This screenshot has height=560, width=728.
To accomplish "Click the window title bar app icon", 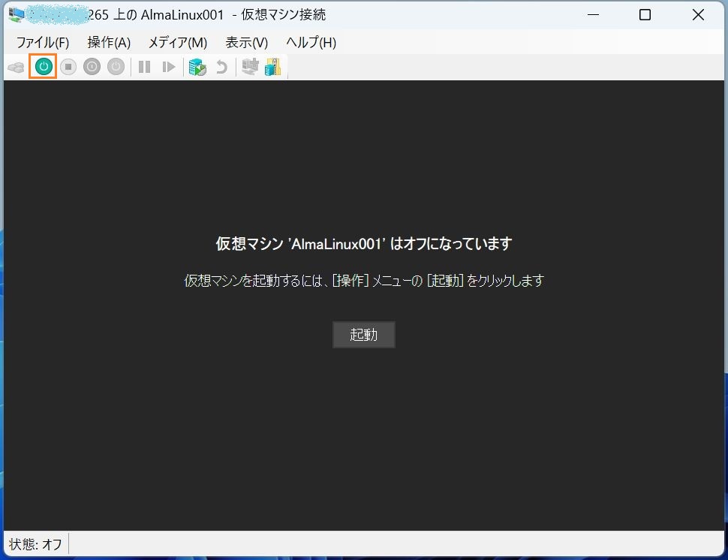I will click(x=17, y=15).
